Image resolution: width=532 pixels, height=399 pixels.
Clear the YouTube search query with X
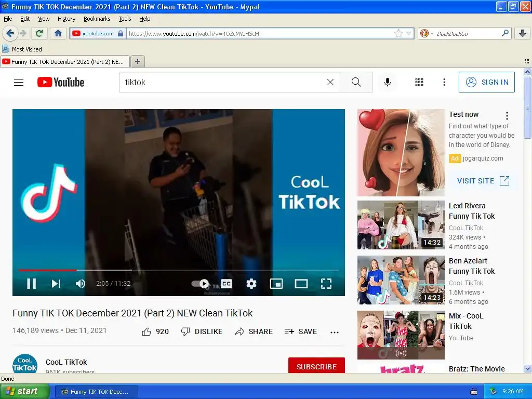[x=330, y=82]
